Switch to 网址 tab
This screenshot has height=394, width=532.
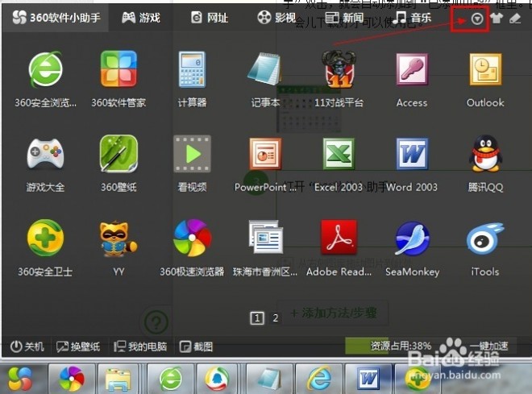pos(210,17)
